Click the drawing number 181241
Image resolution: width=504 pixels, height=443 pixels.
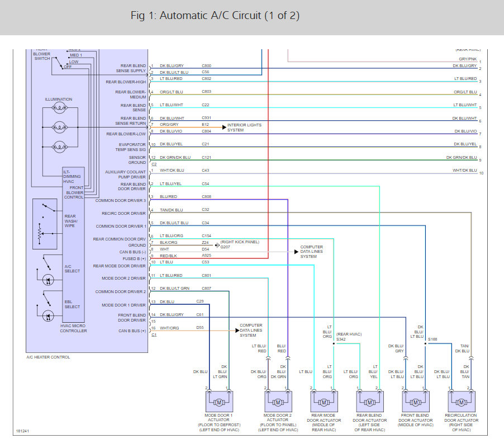[22, 431]
